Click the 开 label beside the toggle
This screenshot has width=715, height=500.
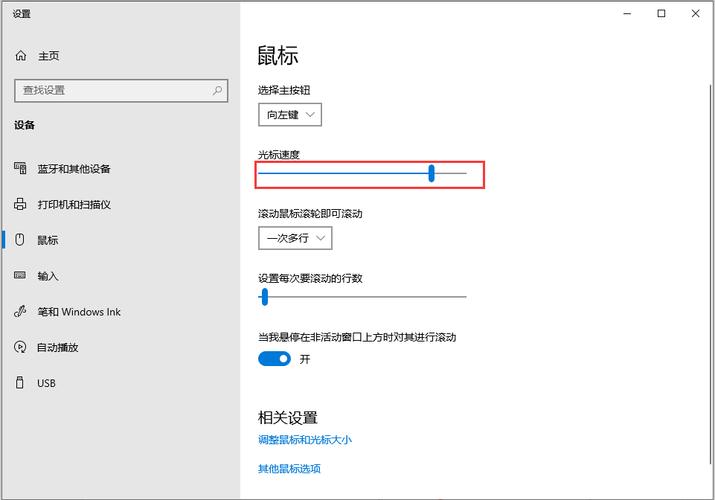click(x=305, y=359)
